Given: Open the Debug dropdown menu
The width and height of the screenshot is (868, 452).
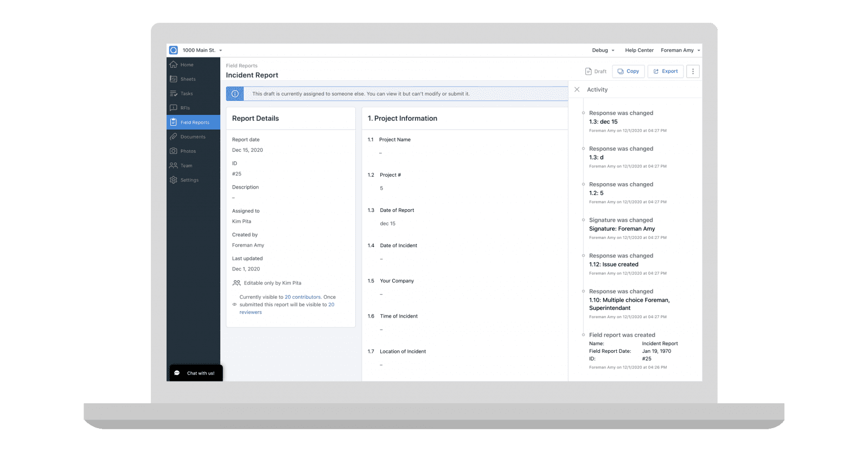Looking at the screenshot, I should coord(603,50).
